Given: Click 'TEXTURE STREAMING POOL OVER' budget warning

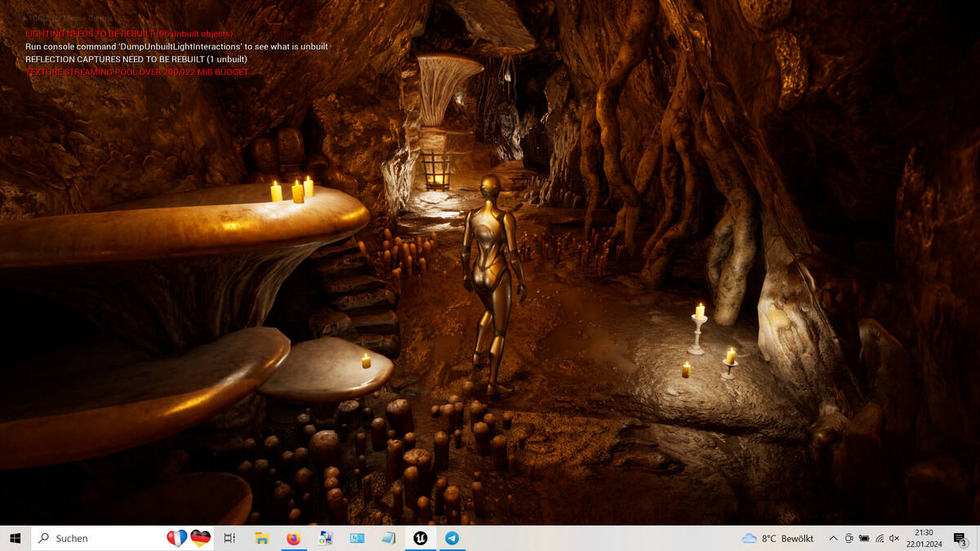Looking at the screenshot, I should coord(136,72).
